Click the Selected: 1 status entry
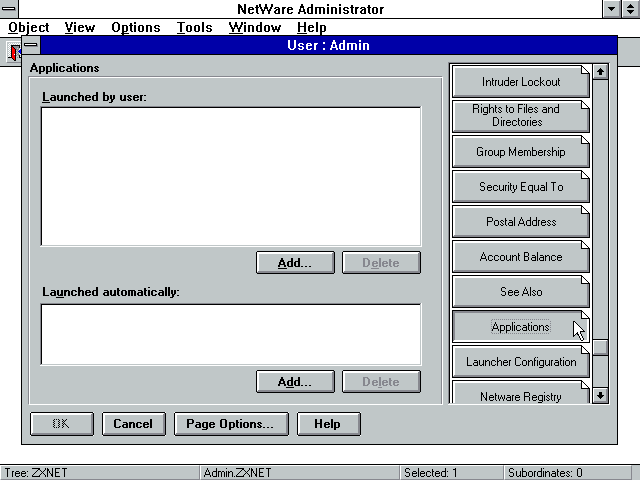640x480 pixels. coord(431,473)
